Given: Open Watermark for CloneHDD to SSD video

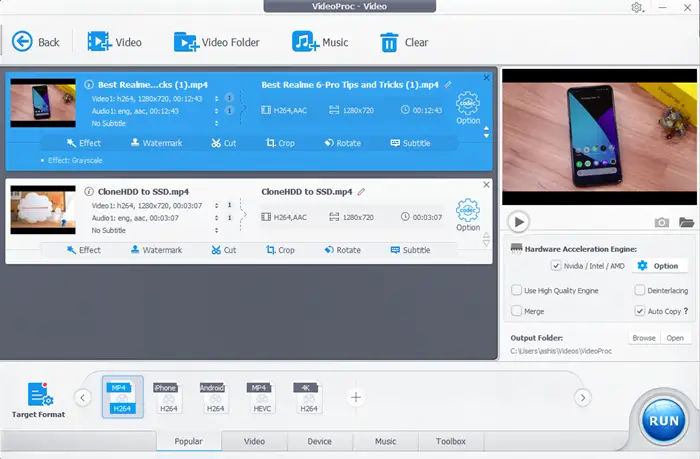Looking at the screenshot, I should [156, 250].
